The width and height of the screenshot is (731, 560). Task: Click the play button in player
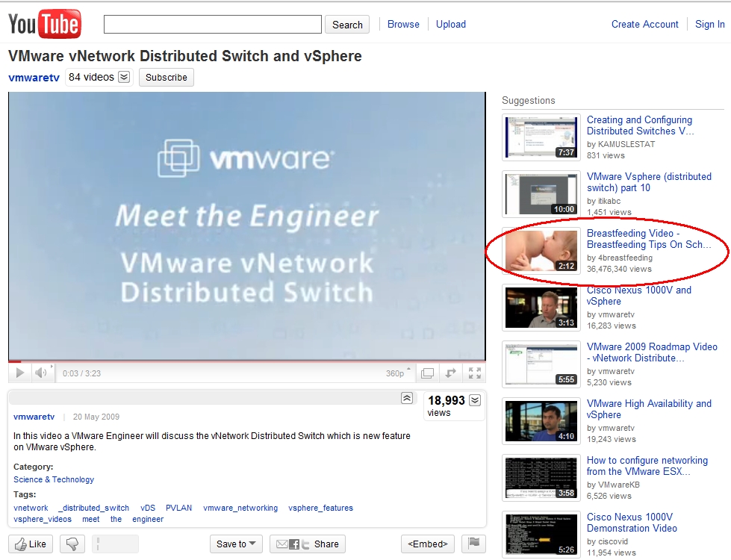point(19,373)
